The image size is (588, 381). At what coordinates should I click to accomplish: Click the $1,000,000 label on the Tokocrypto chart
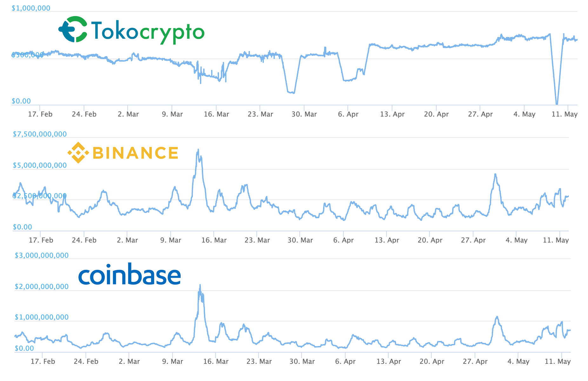(x=31, y=8)
